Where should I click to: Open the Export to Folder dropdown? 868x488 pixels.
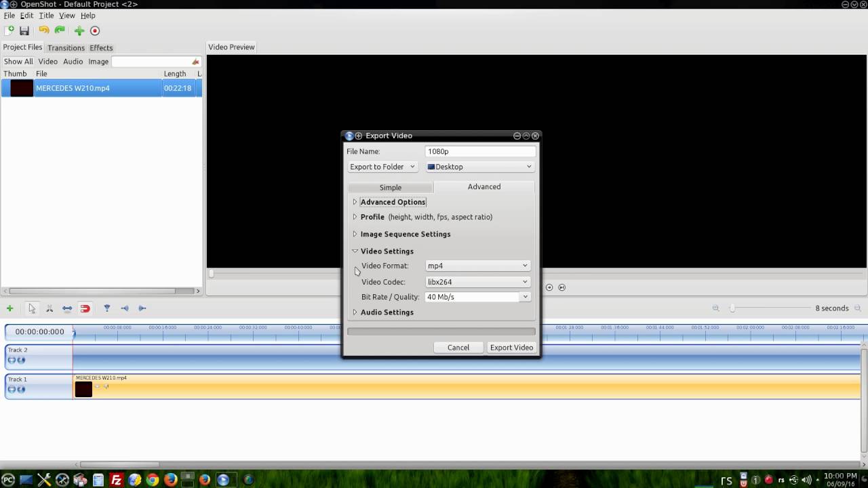click(x=382, y=167)
